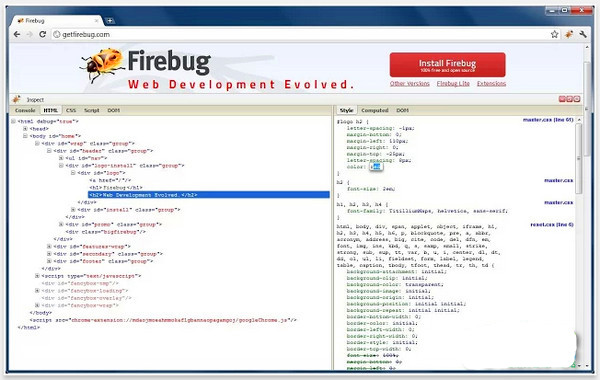
Task: Click the Style panel scrollbar up arrow
Action: point(579,120)
